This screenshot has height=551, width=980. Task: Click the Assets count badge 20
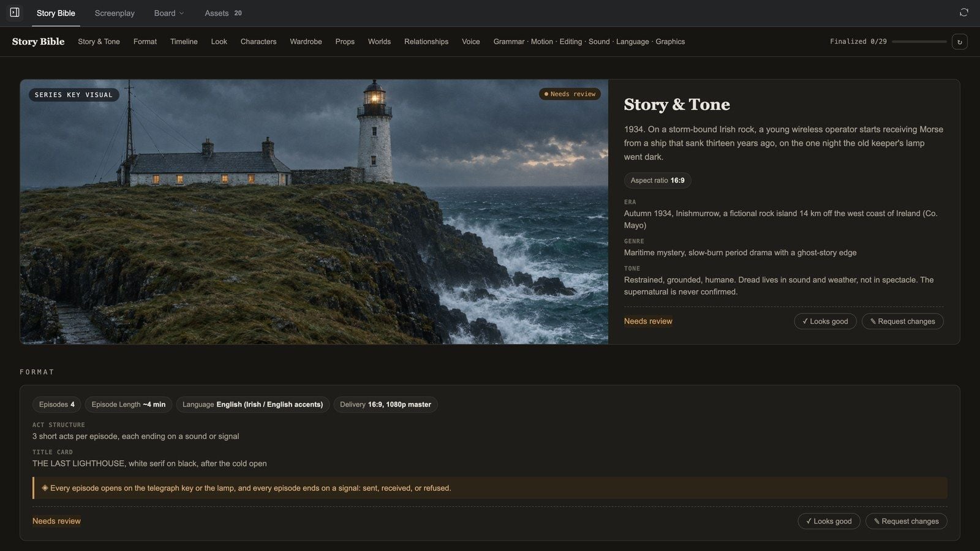[238, 13]
